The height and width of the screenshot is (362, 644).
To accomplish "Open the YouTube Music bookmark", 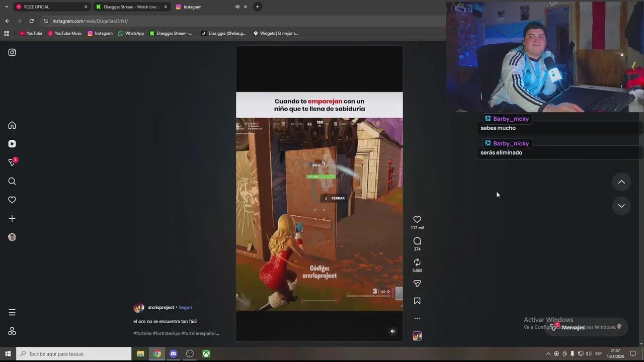I will (x=65, y=33).
